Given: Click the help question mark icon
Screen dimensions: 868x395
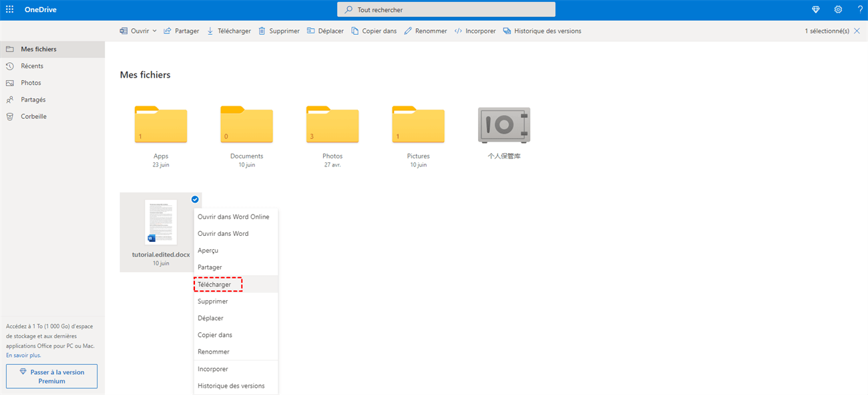Looking at the screenshot, I should (x=859, y=9).
